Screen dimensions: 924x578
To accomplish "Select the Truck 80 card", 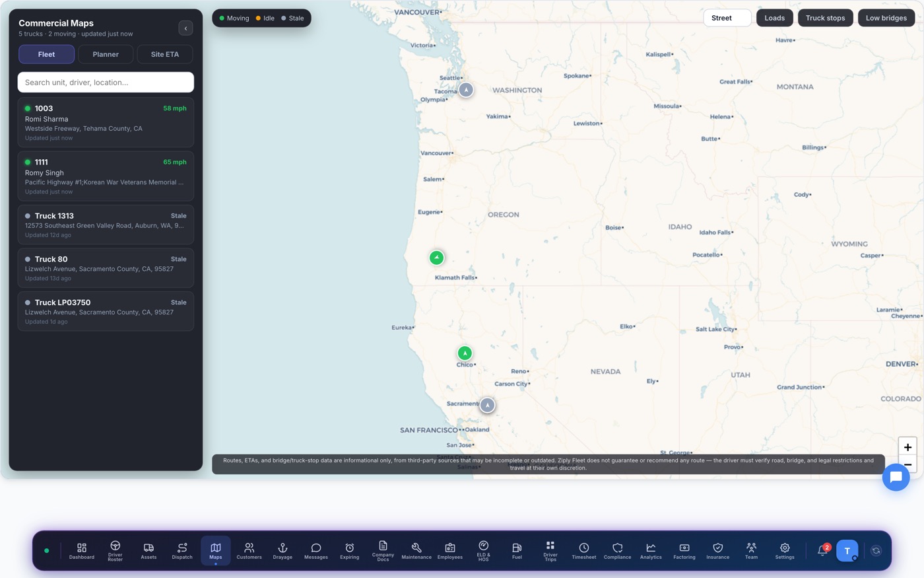I will 106,268.
